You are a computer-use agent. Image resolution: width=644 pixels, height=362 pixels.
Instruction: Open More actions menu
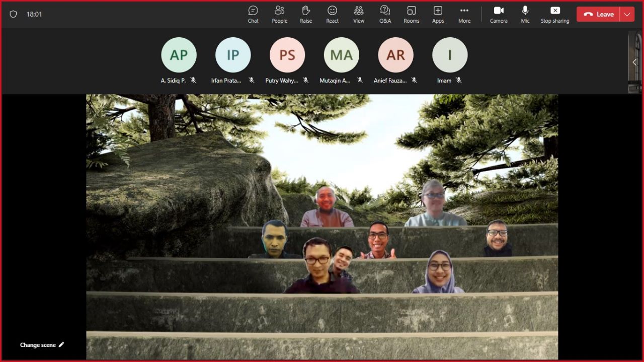[464, 14]
